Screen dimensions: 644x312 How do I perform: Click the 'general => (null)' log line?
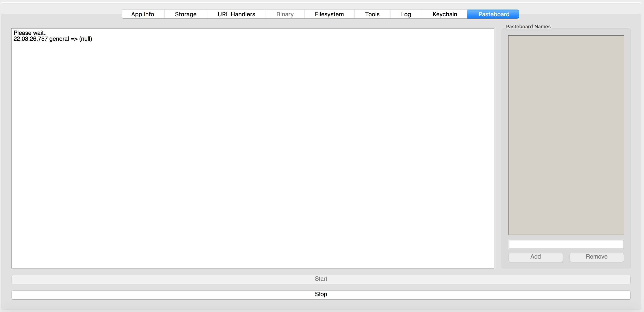tap(53, 39)
